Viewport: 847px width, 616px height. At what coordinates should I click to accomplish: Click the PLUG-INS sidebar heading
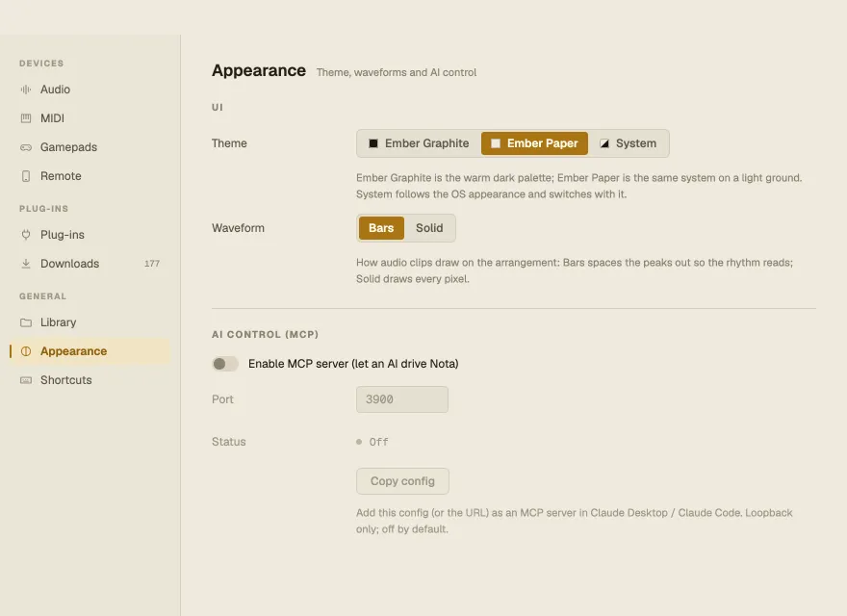(43, 209)
